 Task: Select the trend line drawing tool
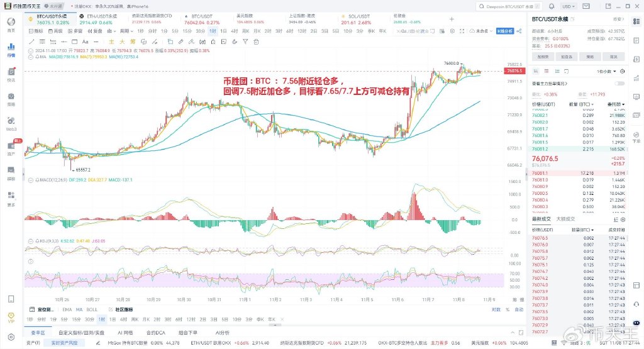[x=31, y=42]
